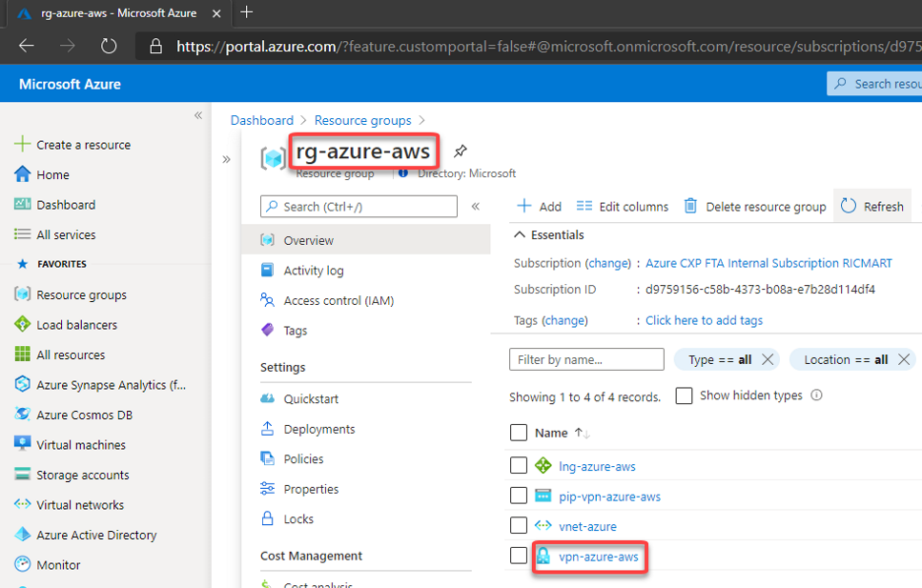Viewport: 922px width, 588px height.
Task: Click the Directory info icon
Action: [402, 172]
